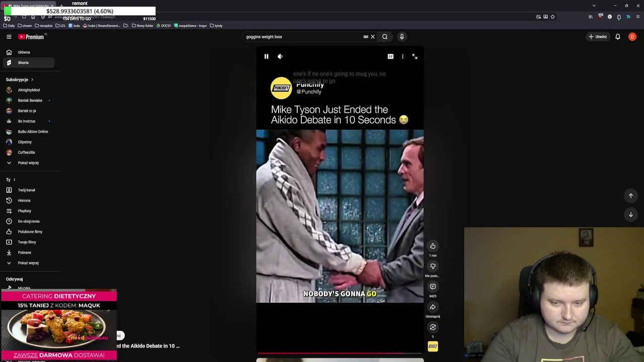Open Polubione filmy liked videos
The height and width of the screenshot is (362, 644).
(28, 232)
